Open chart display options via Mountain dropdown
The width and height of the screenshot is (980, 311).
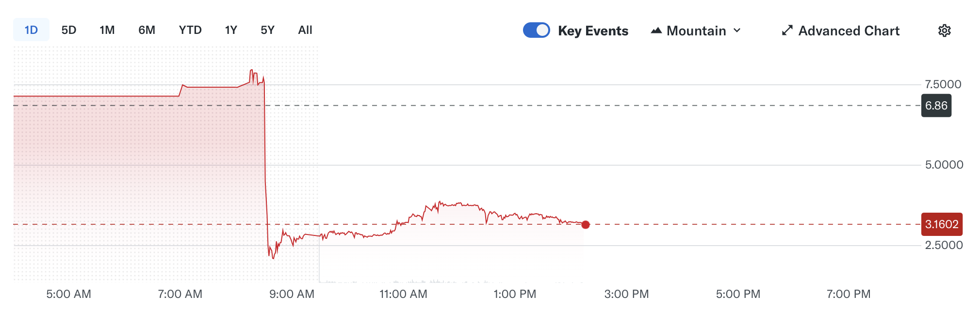pos(696,30)
